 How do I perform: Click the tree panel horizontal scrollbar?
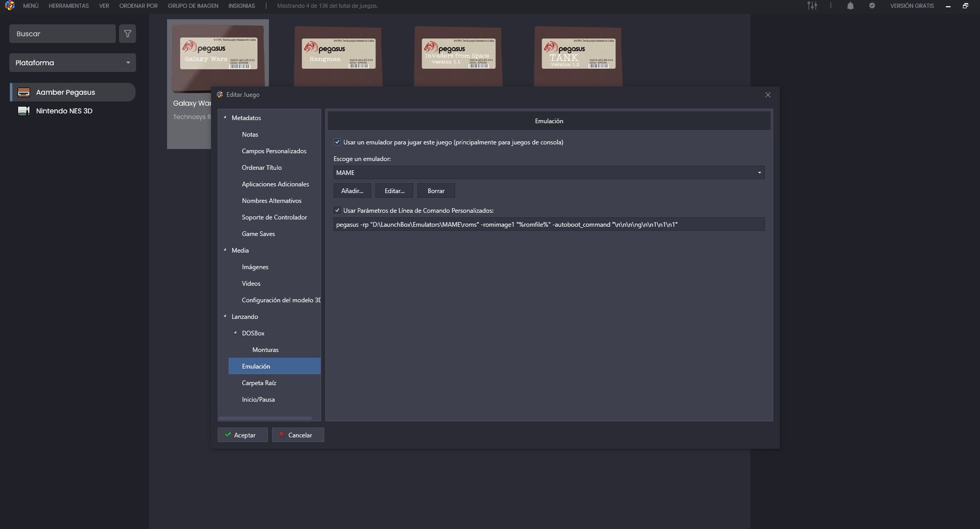pyautogui.click(x=265, y=418)
